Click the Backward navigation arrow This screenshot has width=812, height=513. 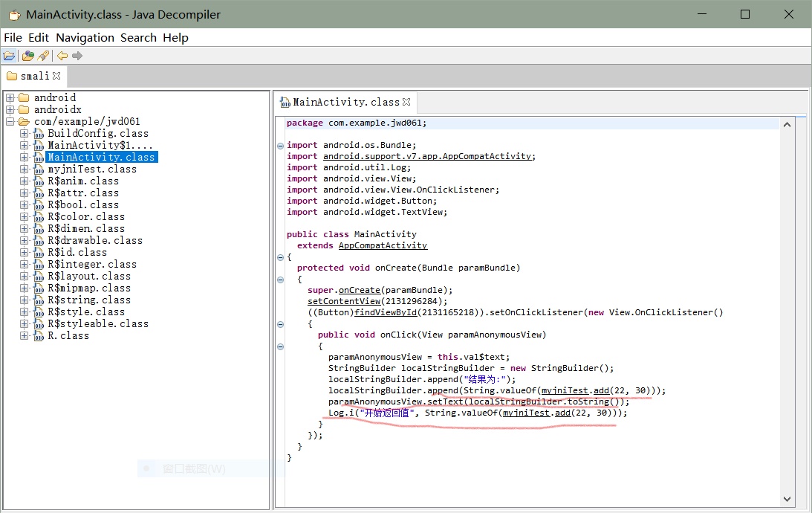pyautogui.click(x=62, y=56)
